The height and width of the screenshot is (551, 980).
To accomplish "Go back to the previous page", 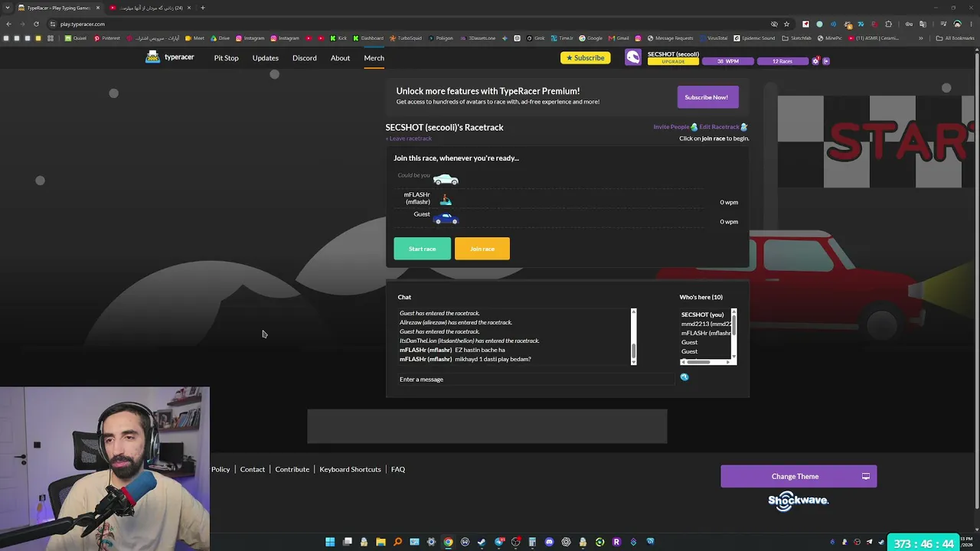I will (x=8, y=24).
